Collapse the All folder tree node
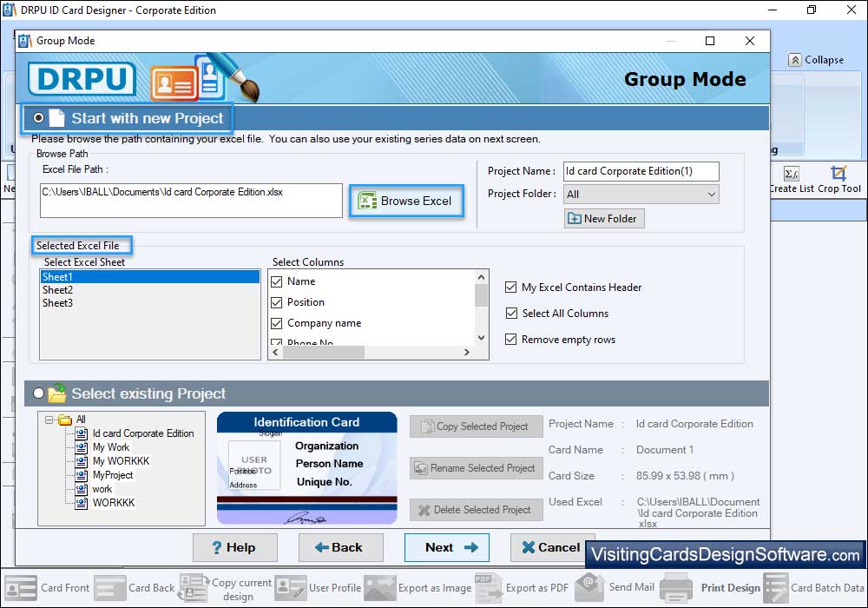 [49, 420]
